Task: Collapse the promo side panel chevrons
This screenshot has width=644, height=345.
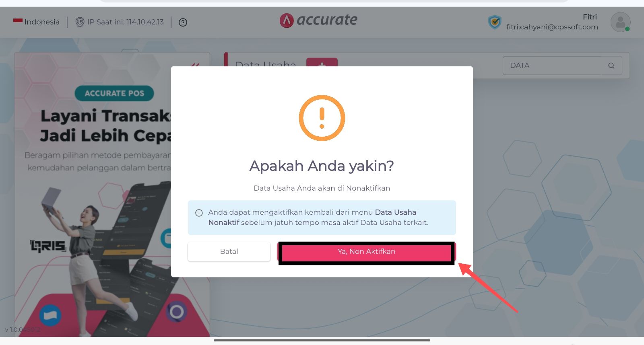Action: (x=195, y=65)
